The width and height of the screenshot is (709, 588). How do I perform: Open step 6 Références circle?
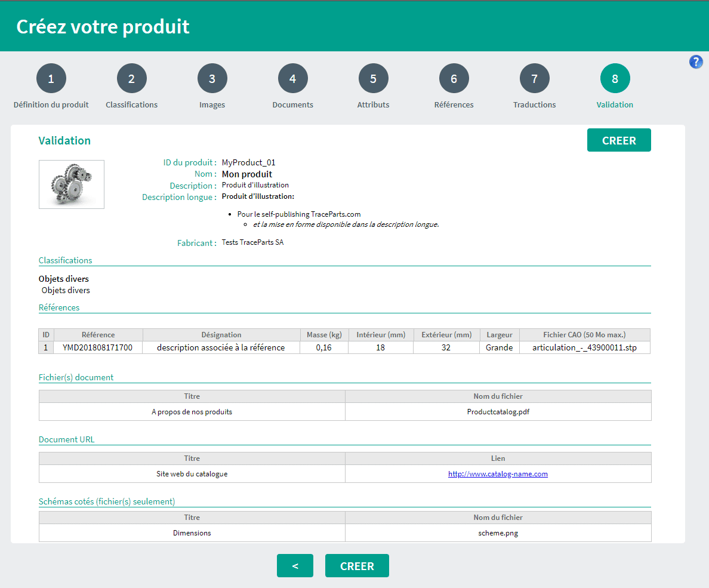pos(454,79)
